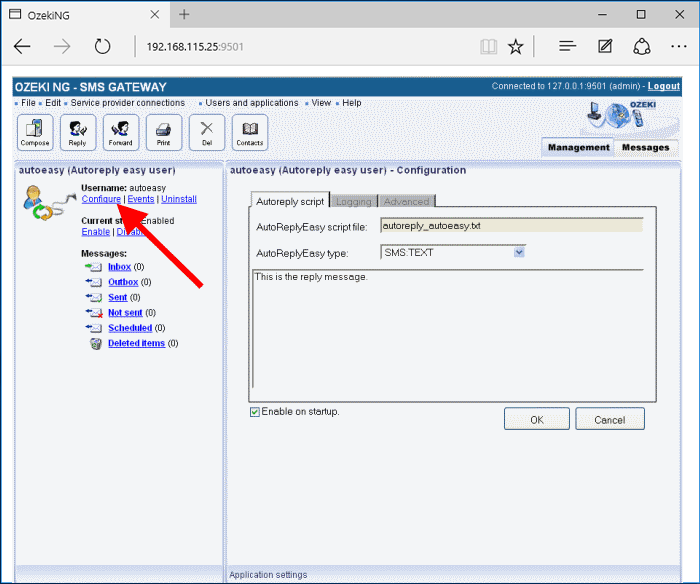
Task: Open browser Hub icon
Action: 567,46
